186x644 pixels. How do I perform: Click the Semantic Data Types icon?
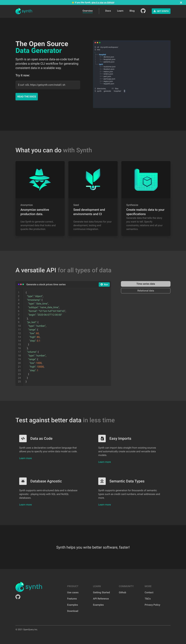[102, 481]
